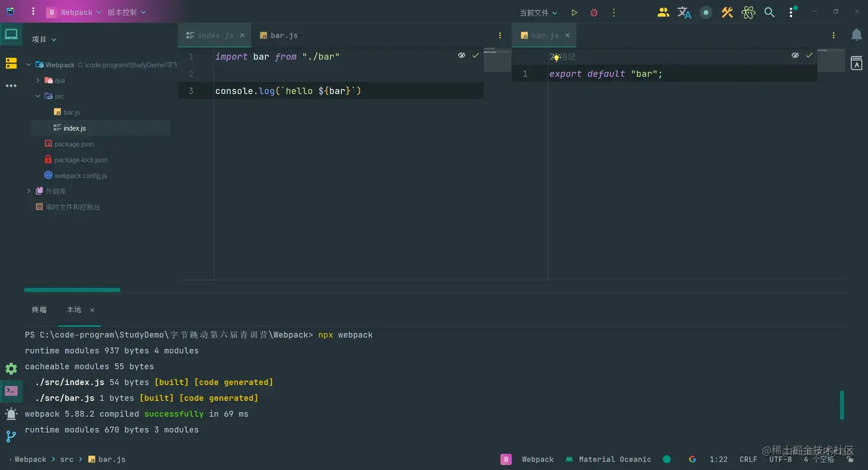This screenshot has width=868, height=470.
Task: Click Webpack in the breadcrumb bar
Action: (x=30, y=460)
